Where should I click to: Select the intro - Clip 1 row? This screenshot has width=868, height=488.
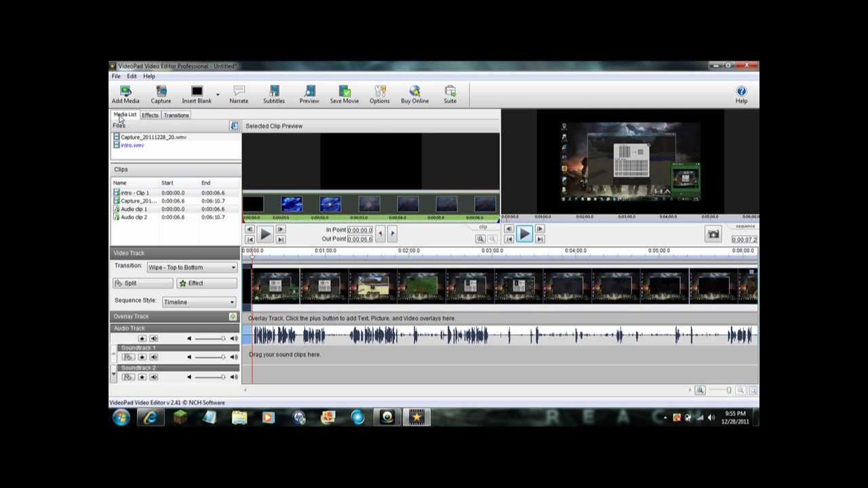[x=176, y=192]
